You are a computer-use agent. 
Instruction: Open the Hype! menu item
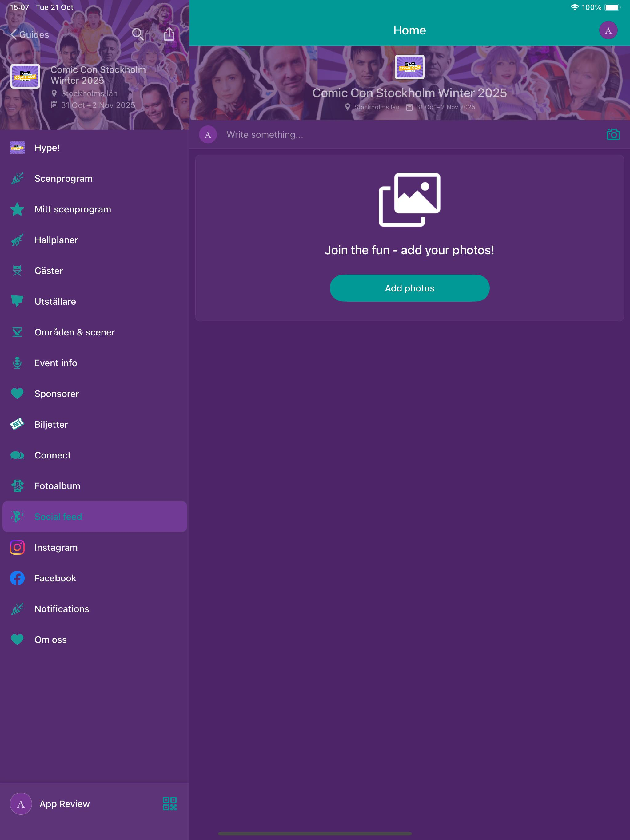pyautogui.click(x=95, y=148)
